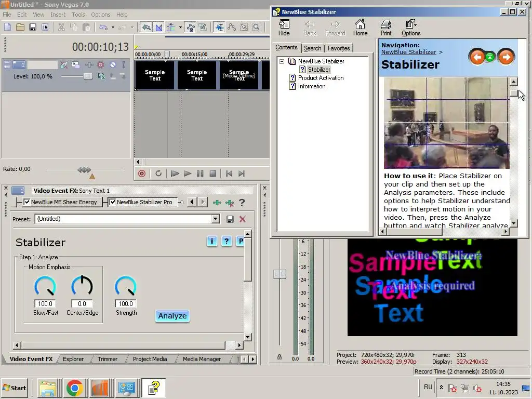Click the Strength value field showing 100.0
The height and width of the screenshot is (399, 532).
click(x=126, y=303)
